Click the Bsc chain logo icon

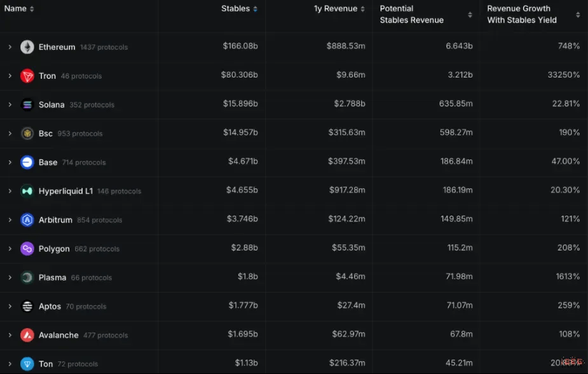(x=27, y=134)
